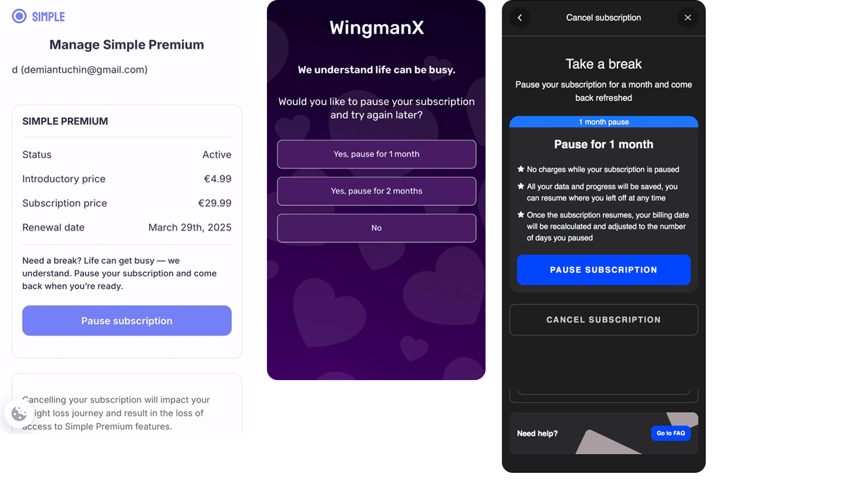This screenshot has height=488, width=868.
Task: Click the account email address text
Action: coord(84,69)
